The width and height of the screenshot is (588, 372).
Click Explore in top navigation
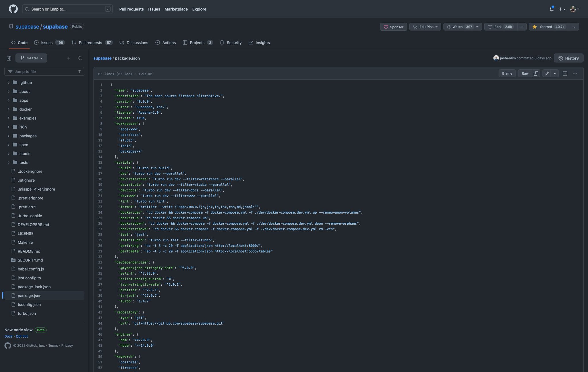click(199, 9)
